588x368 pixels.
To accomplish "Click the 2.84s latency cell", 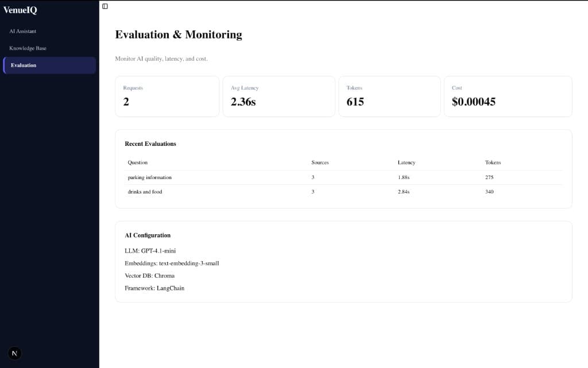I will [x=404, y=192].
